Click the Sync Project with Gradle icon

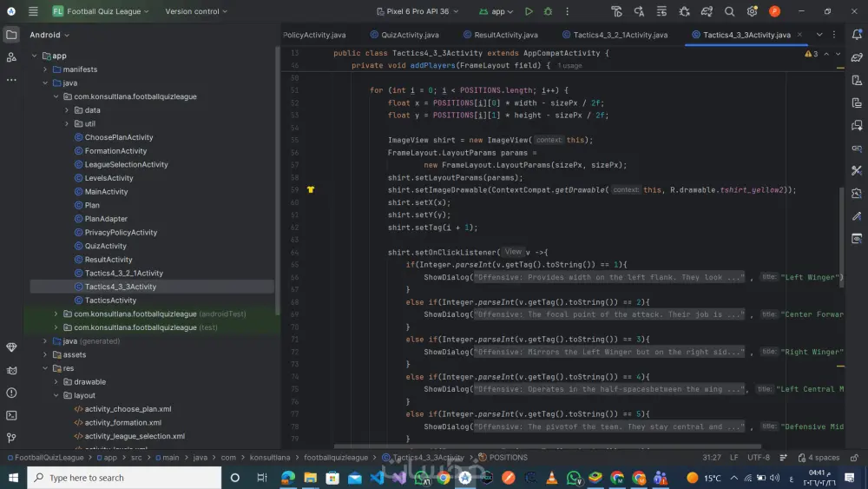coord(707,11)
